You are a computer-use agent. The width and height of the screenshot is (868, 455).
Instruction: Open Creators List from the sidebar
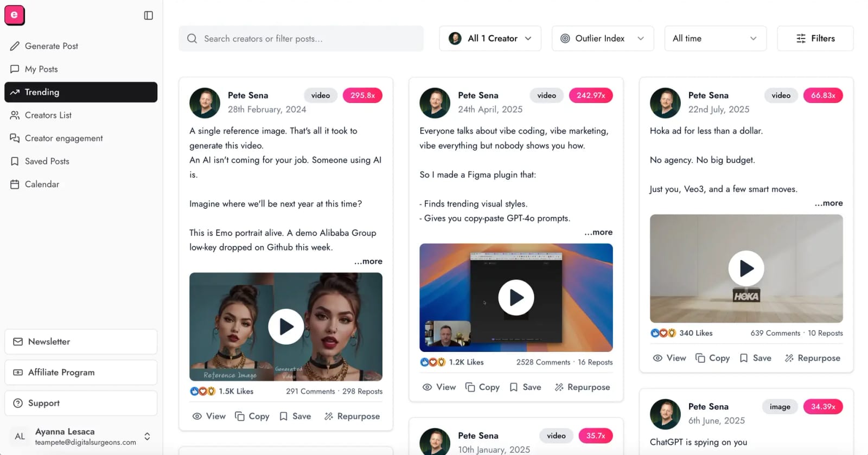81,115
